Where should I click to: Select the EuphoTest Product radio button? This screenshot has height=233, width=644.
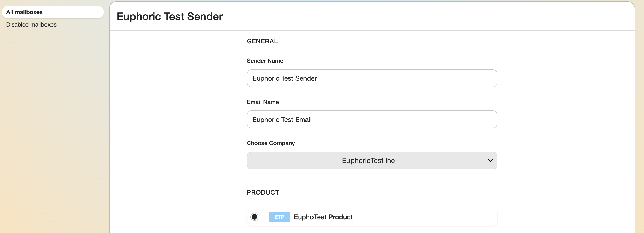point(254,217)
